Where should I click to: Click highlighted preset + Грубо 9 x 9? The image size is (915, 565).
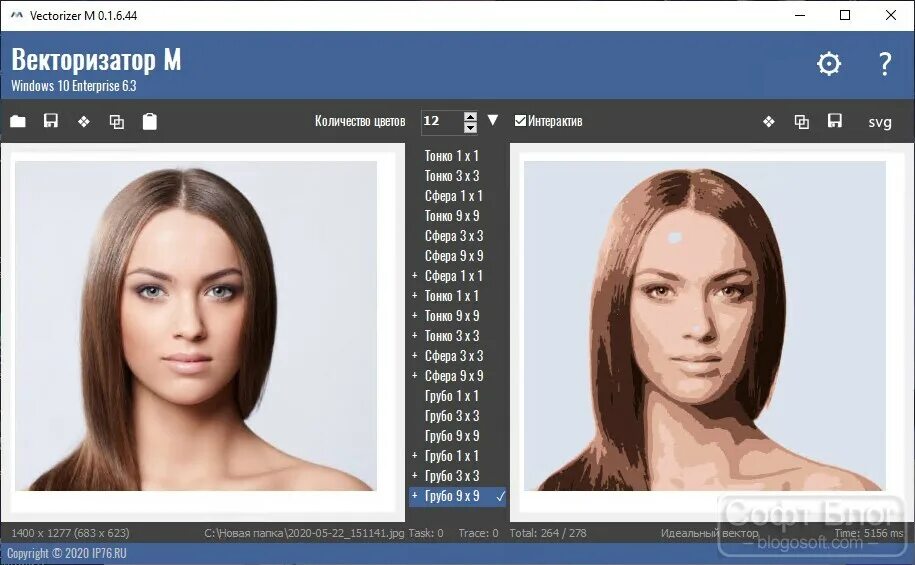coord(458,496)
